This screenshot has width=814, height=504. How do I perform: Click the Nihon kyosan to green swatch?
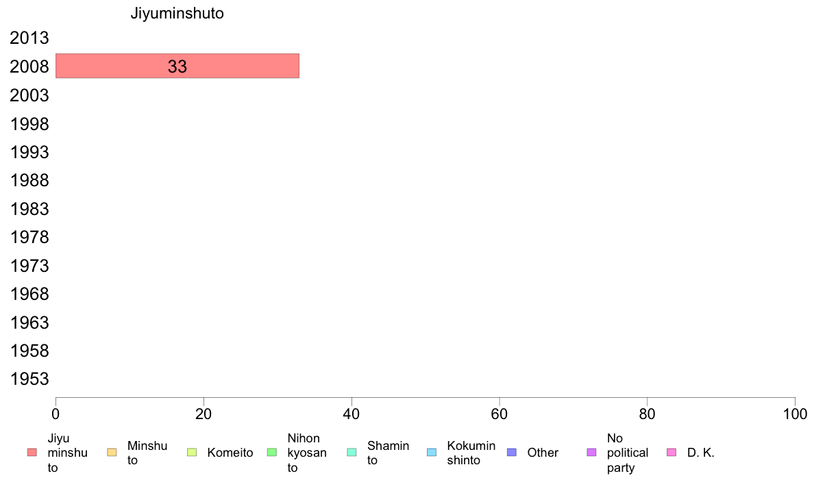click(x=271, y=453)
